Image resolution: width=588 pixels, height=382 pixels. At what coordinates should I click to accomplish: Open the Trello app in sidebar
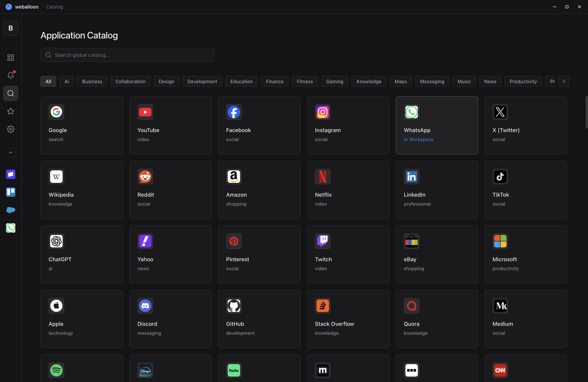coord(10,192)
